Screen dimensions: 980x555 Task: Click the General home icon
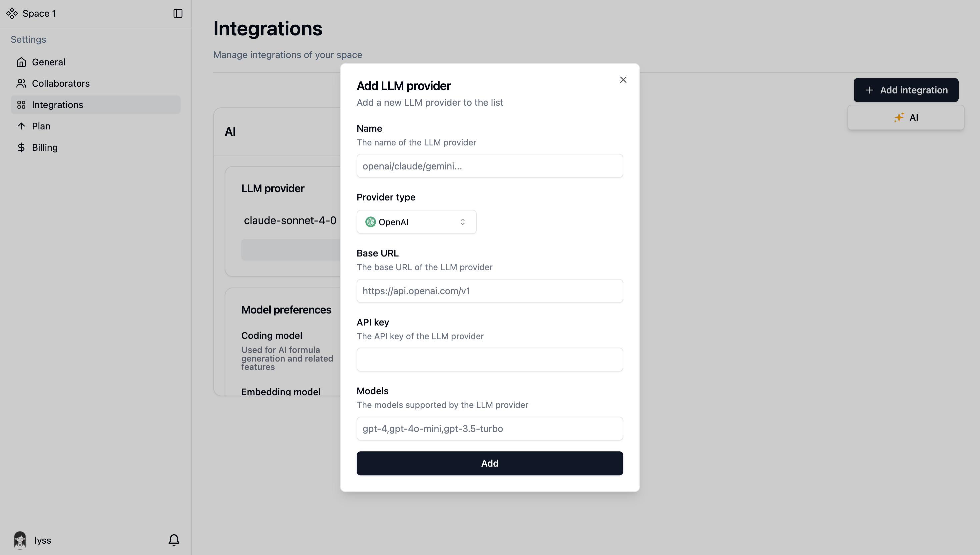click(x=21, y=62)
